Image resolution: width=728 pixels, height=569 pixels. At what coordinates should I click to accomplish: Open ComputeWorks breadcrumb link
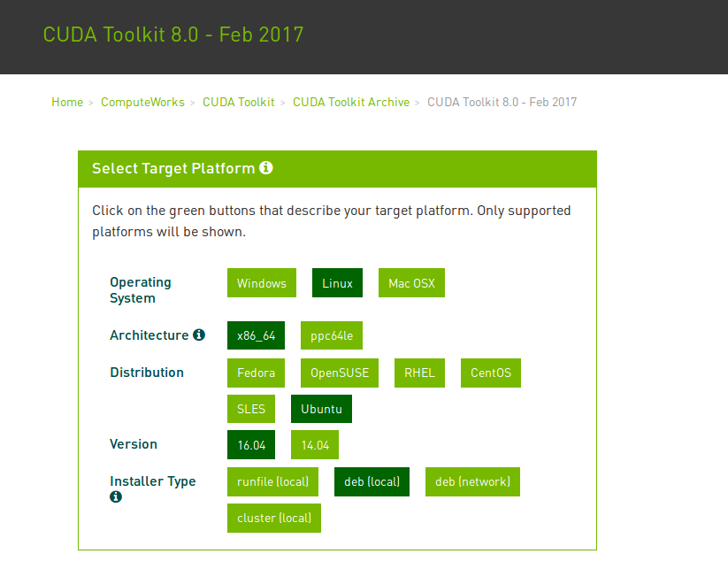click(x=142, y=102)
